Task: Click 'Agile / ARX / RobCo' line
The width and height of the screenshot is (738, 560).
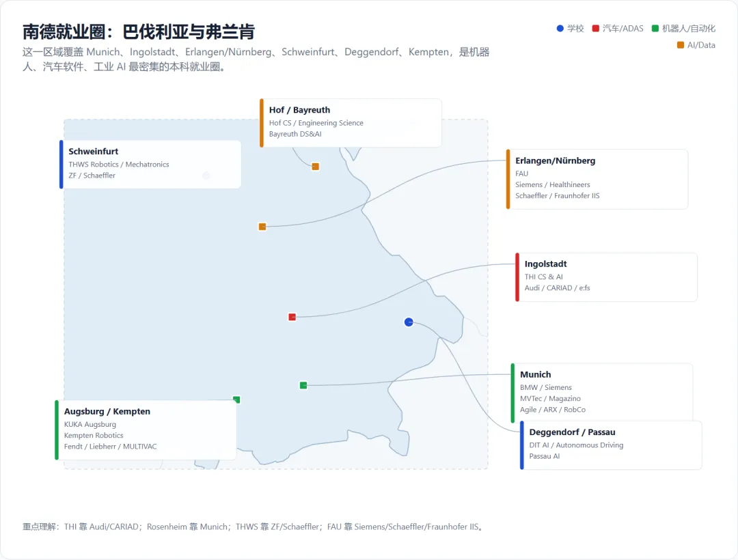Action: pyautogui.click(x=553, y=410)
